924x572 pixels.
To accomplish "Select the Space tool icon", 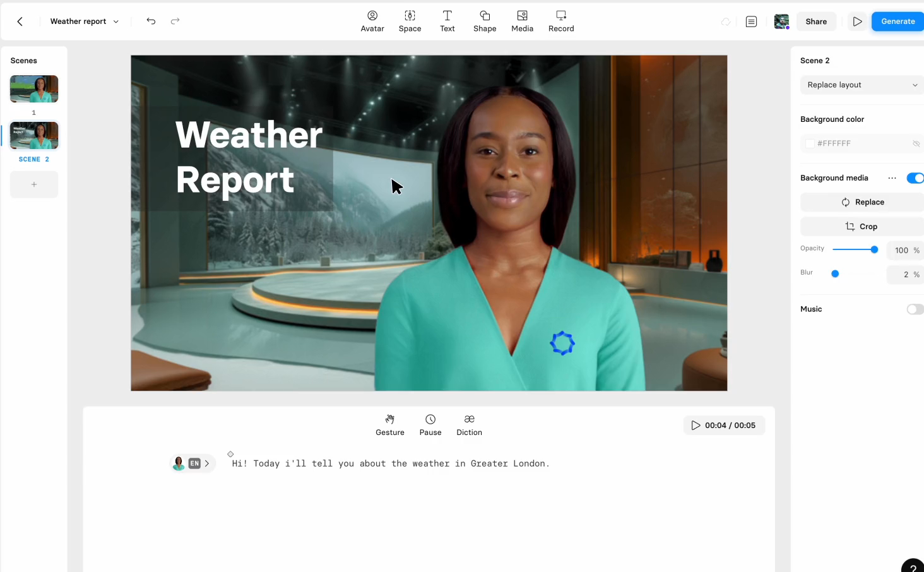I will pyautogui.click(x=410, y=21).
